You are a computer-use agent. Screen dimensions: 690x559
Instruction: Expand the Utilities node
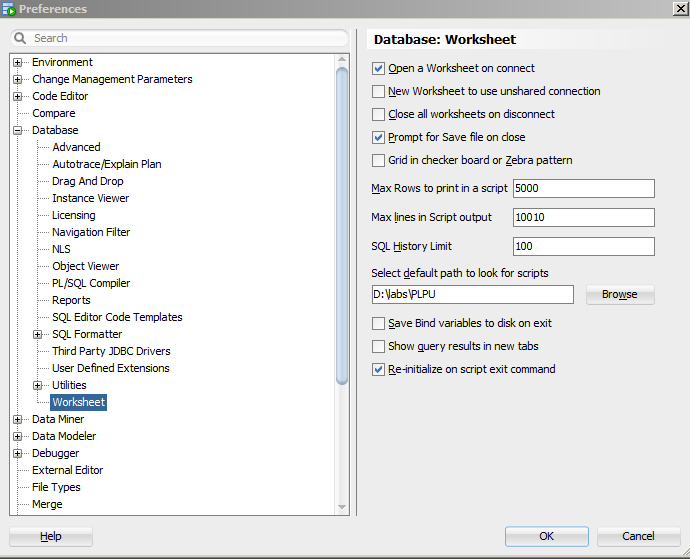tap(38, 386)
